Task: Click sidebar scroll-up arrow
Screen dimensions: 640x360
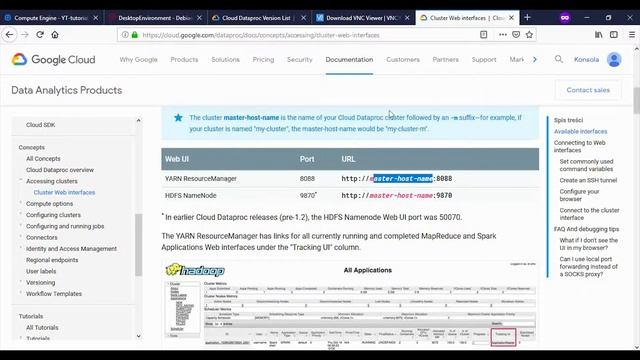Action: click(138, 120)
